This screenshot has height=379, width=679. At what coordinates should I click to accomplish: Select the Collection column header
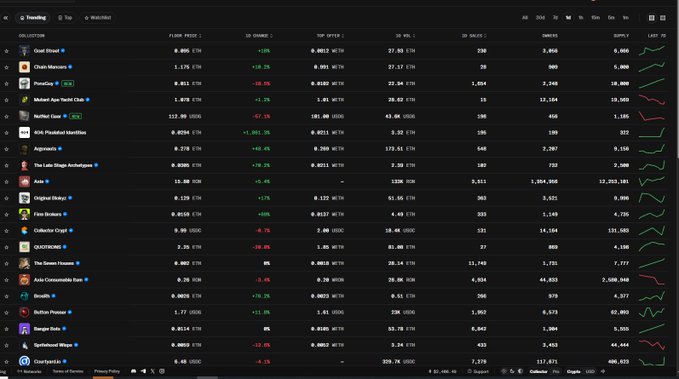32,36
